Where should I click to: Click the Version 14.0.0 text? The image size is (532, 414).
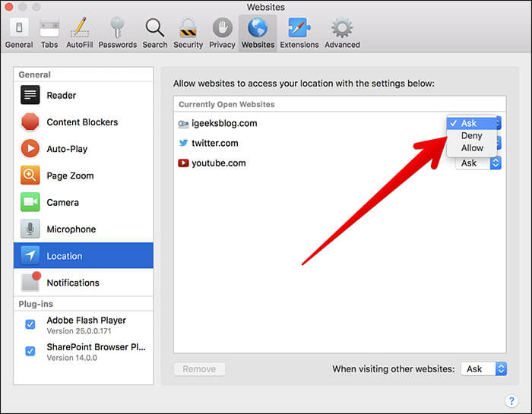click(x=71, y=358)
